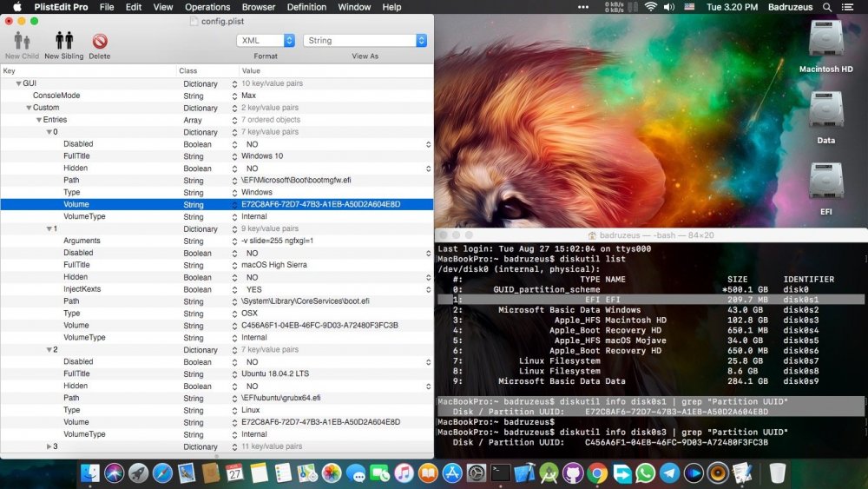Open Google Chrome from the dock

point(597,473)
